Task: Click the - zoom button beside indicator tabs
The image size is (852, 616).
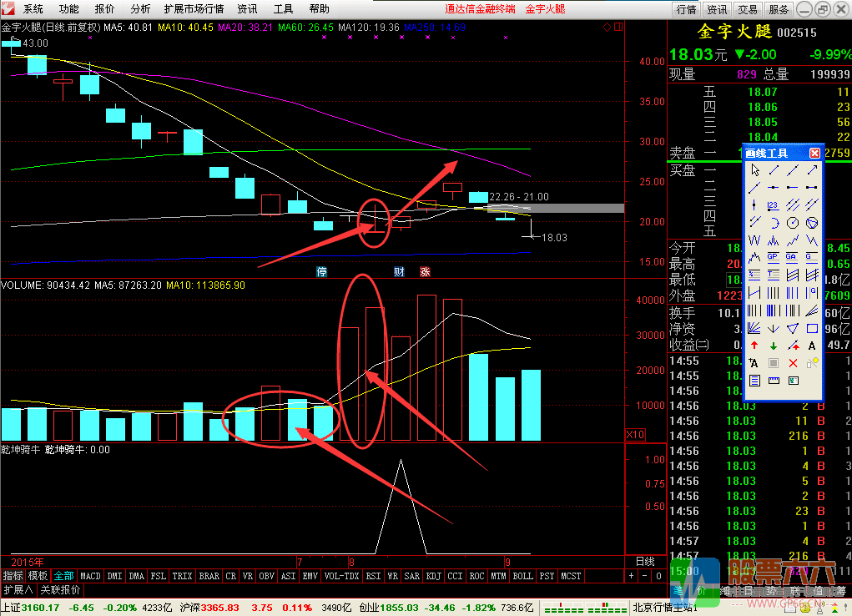Action: pyautogui.click(x=644, y=576)
